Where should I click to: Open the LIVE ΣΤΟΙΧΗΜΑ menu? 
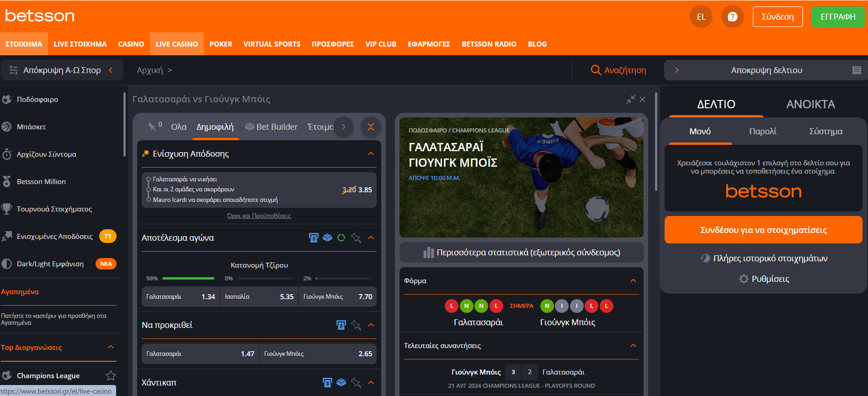(x=80, y=44)
